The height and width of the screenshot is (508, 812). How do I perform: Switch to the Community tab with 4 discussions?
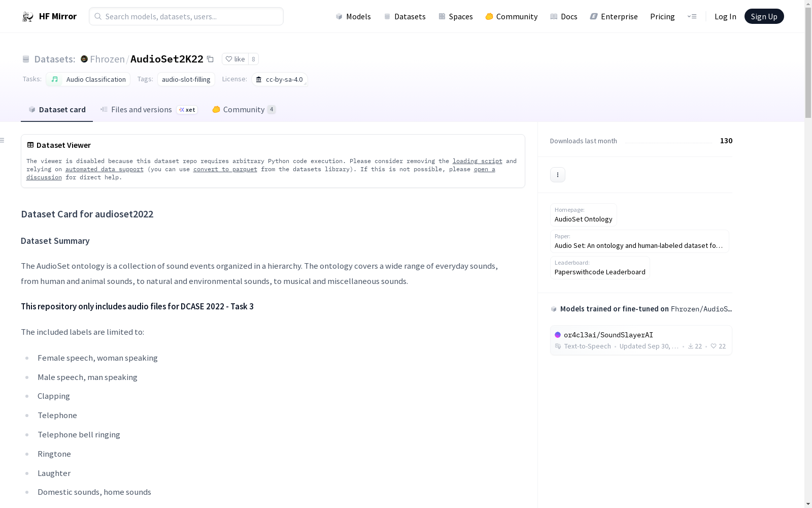point(244,110)
